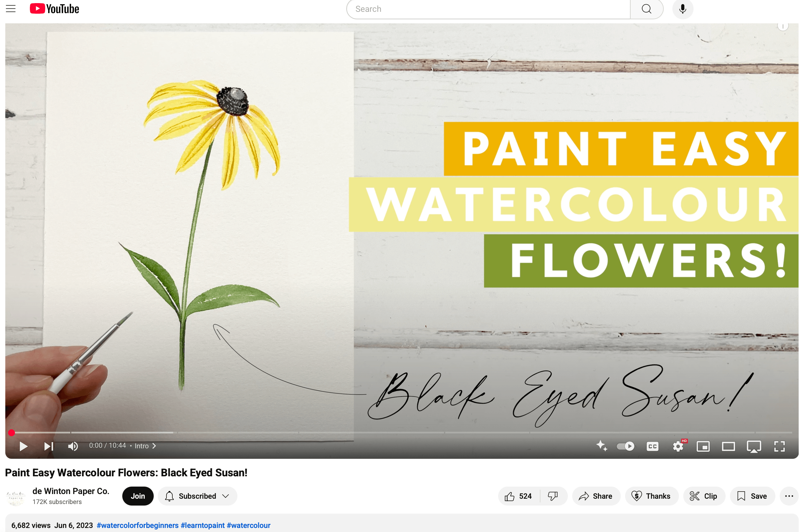Play the video
This screenshot has width=804, height=532.
coord(23,446)
